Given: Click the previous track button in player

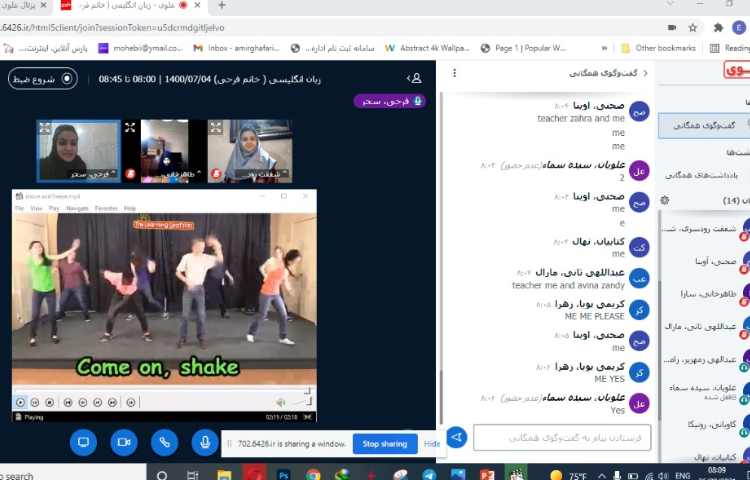Looking at the screenshot, I should click(68, 403).
